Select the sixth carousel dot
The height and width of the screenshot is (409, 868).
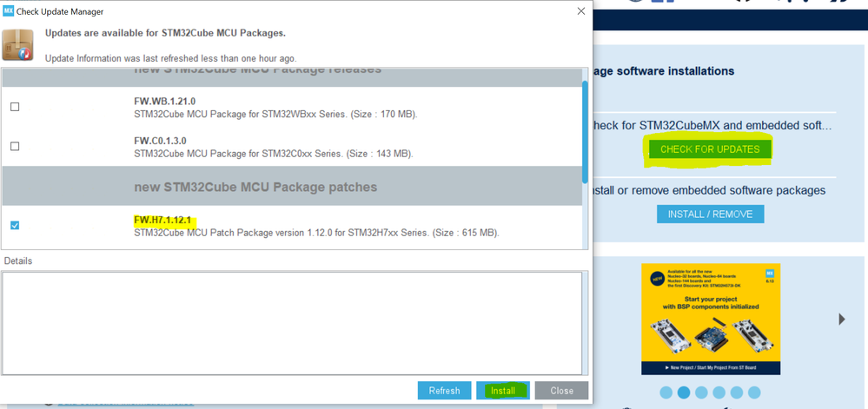(754, 393)
